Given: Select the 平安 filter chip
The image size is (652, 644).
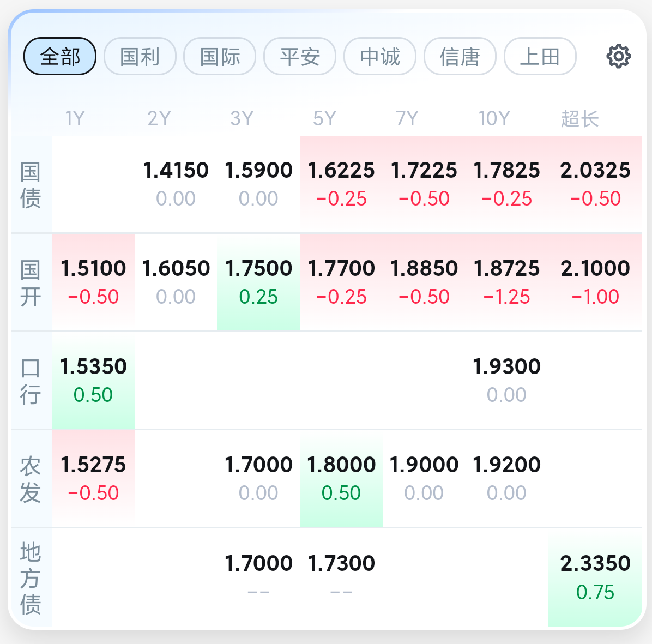Looking at the screenshot, I should 300,56.
